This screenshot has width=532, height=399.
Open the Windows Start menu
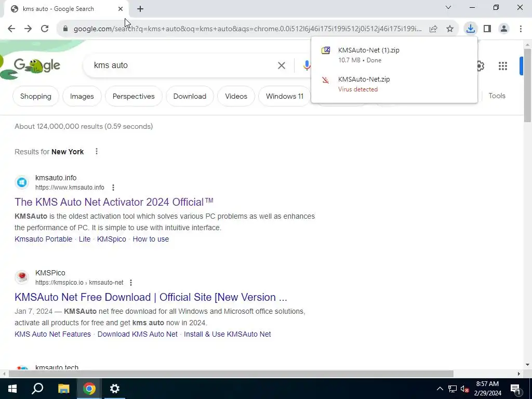(12, 389)
